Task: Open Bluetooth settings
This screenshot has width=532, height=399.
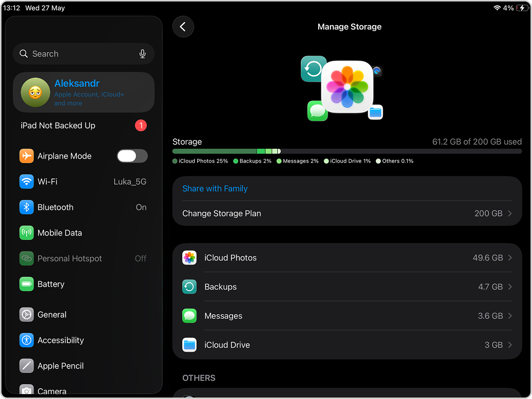Action: 83,207
